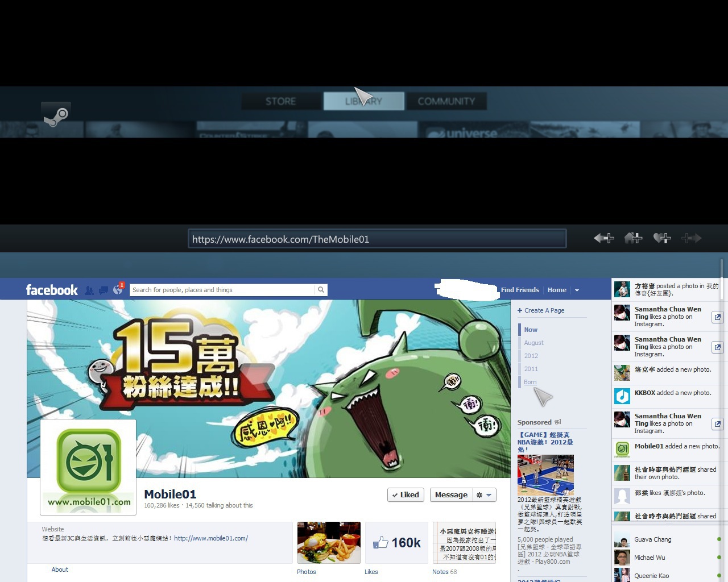Image resolution: width=728 pixels, height=582 pixels.
Task: Open the Notes preview tile
Action: (x=464, y=543)
